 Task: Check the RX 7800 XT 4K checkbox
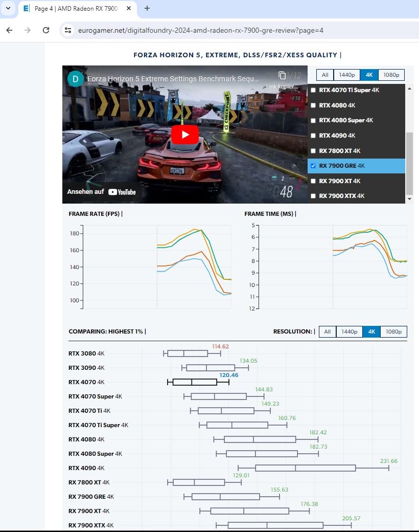click(x=313, y=151)
